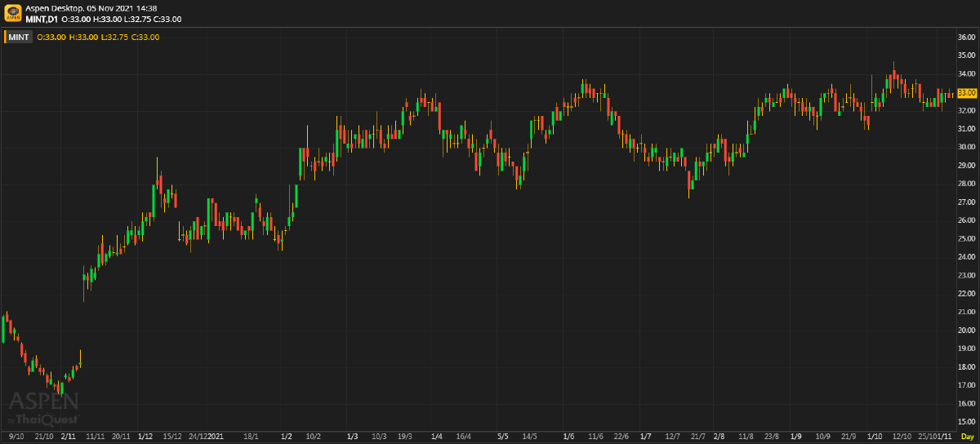Click the 30.00 price axis label
Viewport: 980px width, 444px height.
tap(967, 147)
